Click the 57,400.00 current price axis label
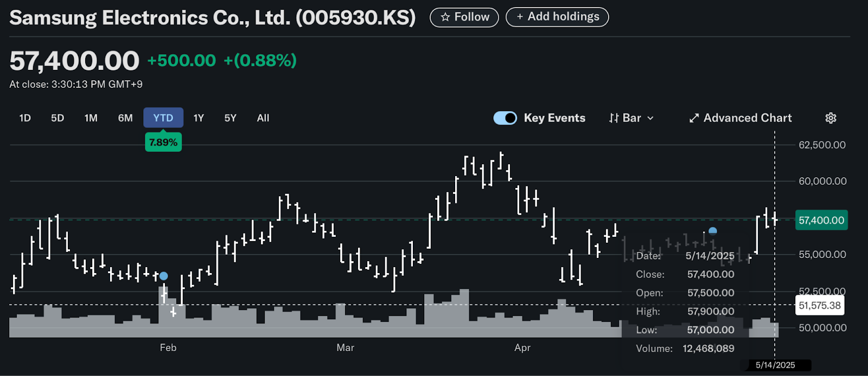868x376 pixels. coord(821,221)
